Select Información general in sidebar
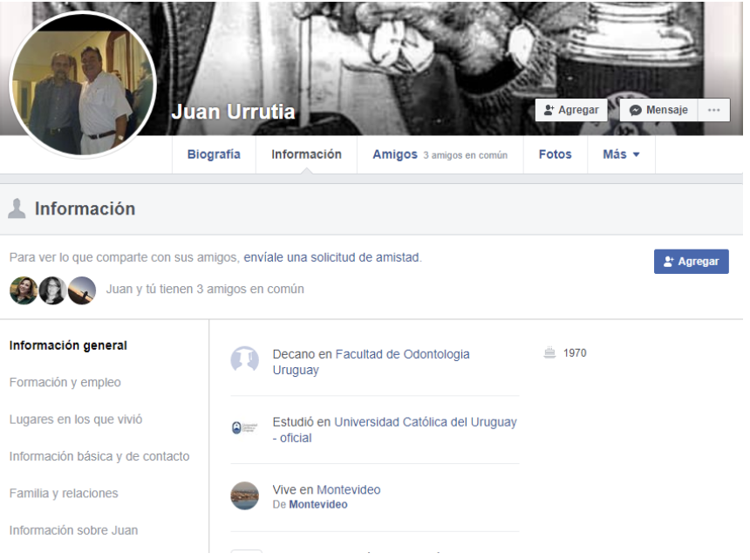 point(68,345)
